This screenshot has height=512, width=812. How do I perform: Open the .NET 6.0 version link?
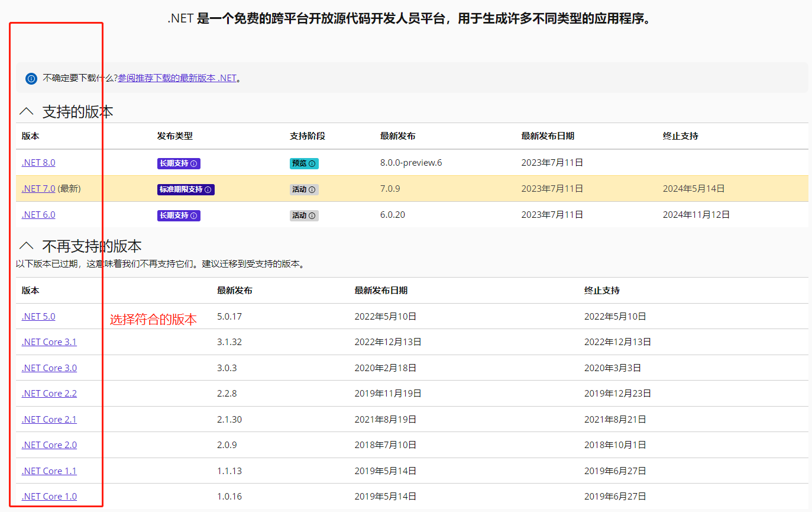38,215
